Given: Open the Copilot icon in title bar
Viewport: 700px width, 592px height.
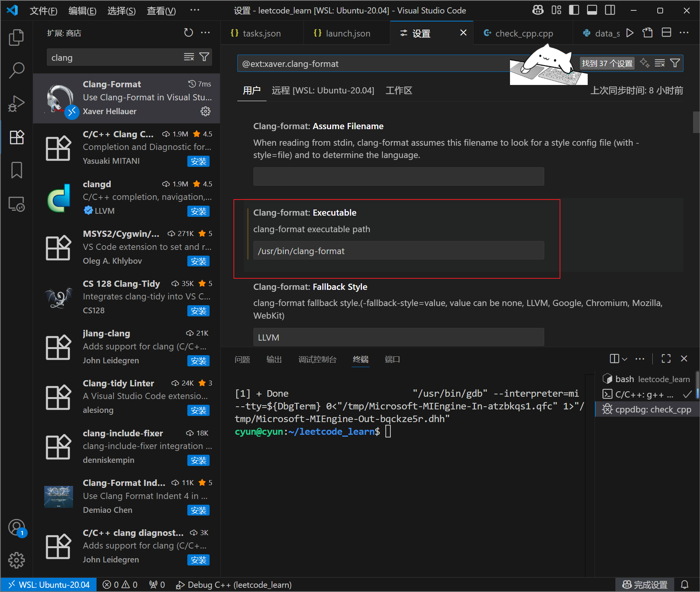Looking at the screenshot, I should coord(538,10).
